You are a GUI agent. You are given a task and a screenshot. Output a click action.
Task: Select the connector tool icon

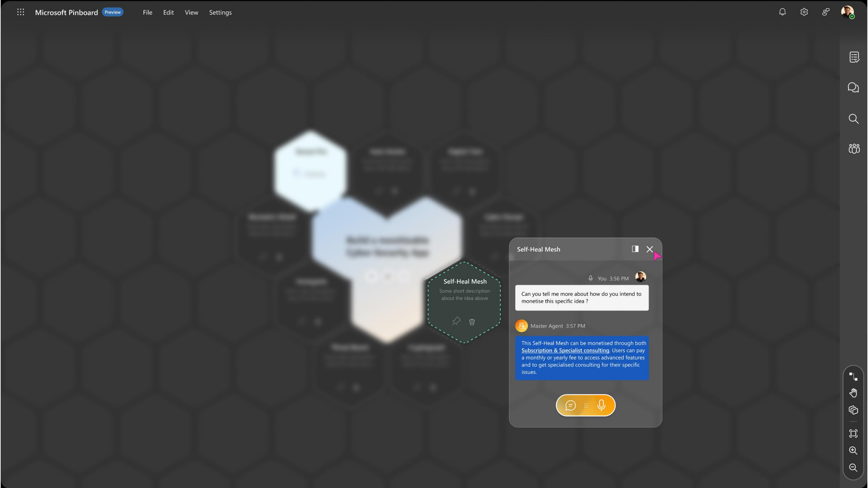click(x=853, y=377)
